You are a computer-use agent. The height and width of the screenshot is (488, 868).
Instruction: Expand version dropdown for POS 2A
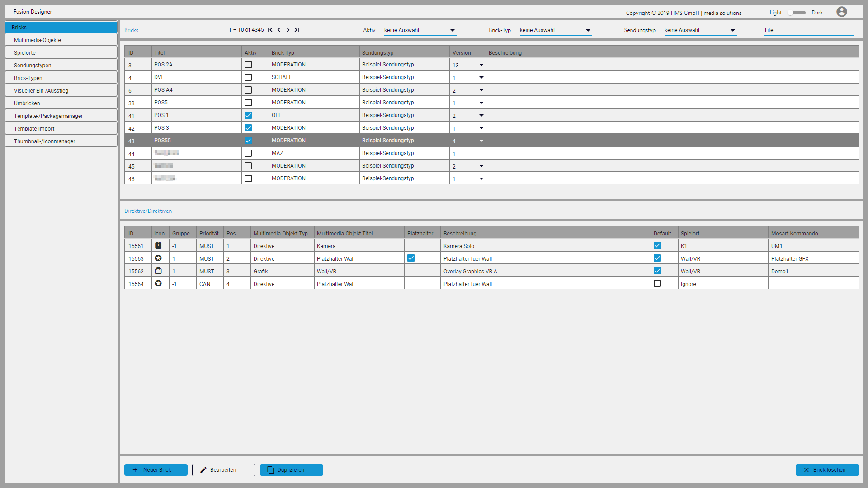(481, 65)
